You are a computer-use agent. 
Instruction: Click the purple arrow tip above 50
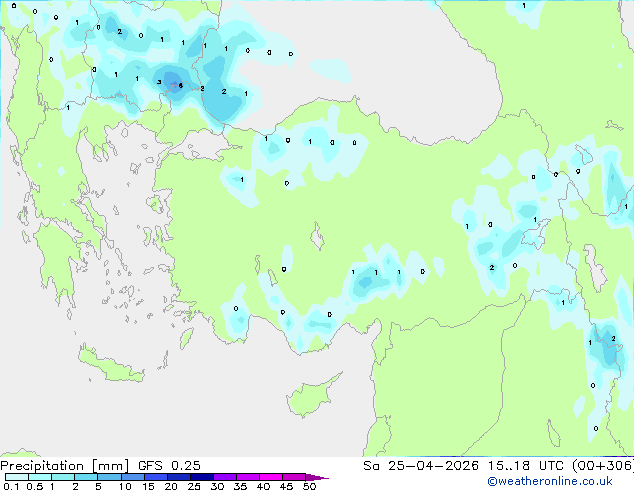pyautogui.click(x=317, y=477)
